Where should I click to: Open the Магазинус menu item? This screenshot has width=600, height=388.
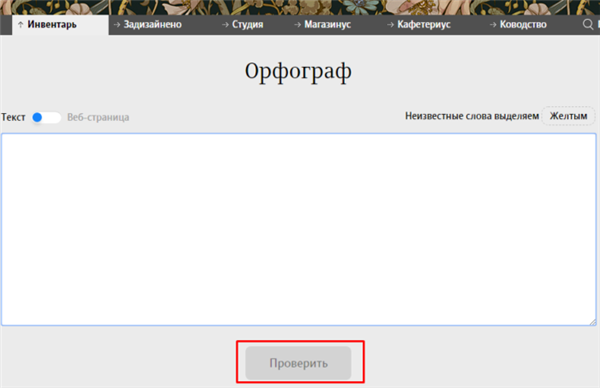[x=328, y=24]
